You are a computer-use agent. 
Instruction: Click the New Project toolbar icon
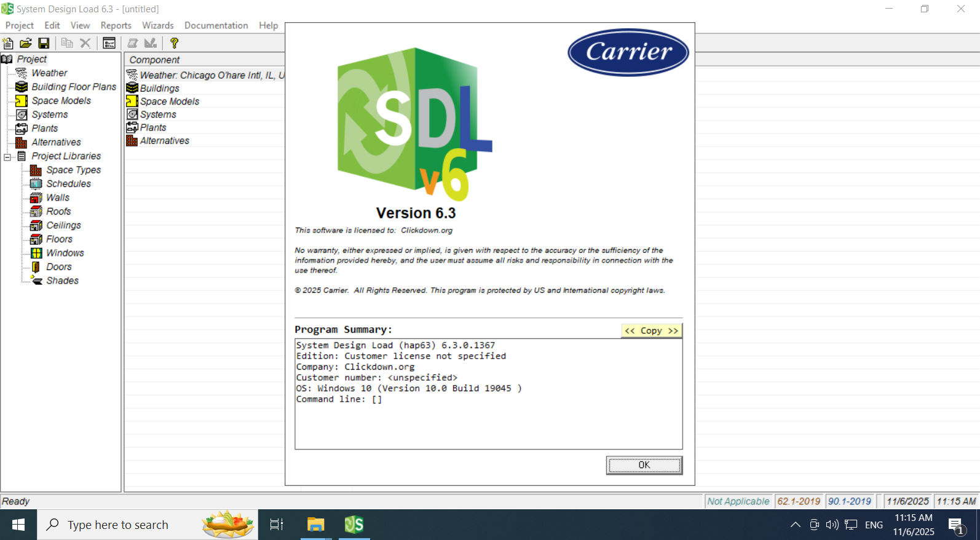pos(8,43)
